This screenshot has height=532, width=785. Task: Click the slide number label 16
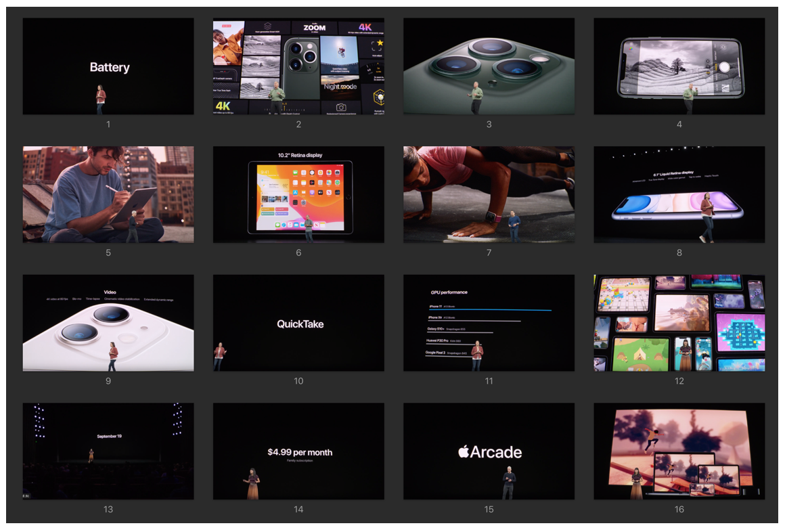[679, 509]
